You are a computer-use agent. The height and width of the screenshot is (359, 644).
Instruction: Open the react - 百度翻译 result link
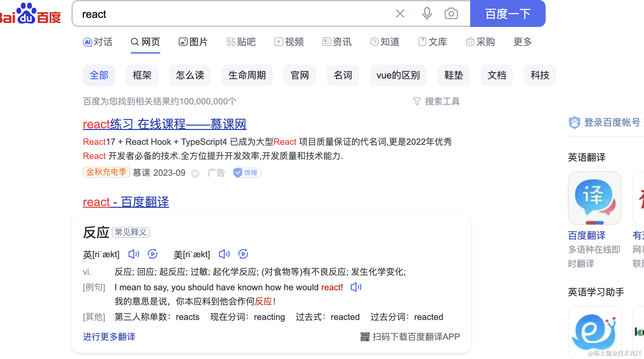click(x=126, y=202)
